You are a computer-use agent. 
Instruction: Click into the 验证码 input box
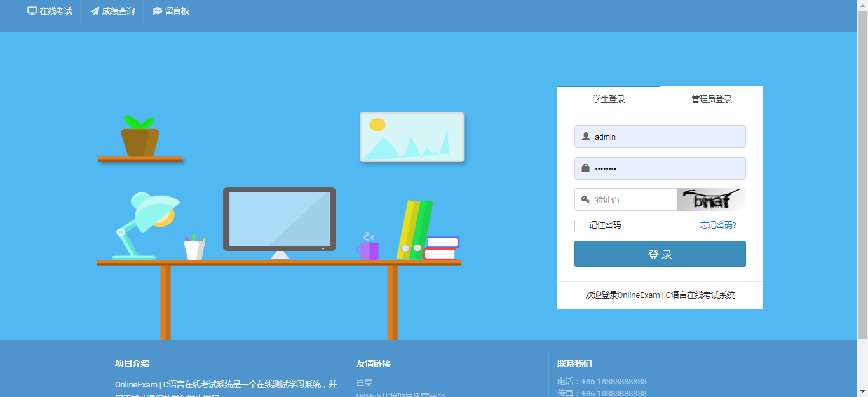click(x=632, y=199)
